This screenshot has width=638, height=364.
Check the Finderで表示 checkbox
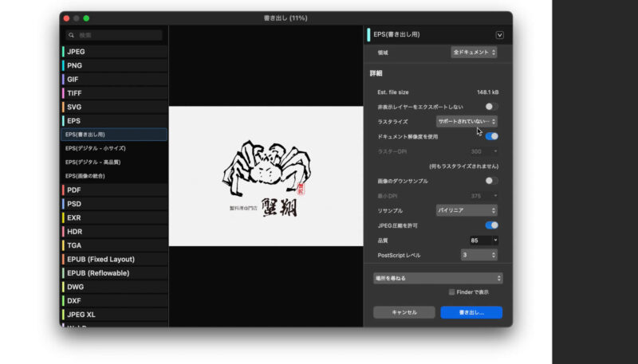coord(451,292)
